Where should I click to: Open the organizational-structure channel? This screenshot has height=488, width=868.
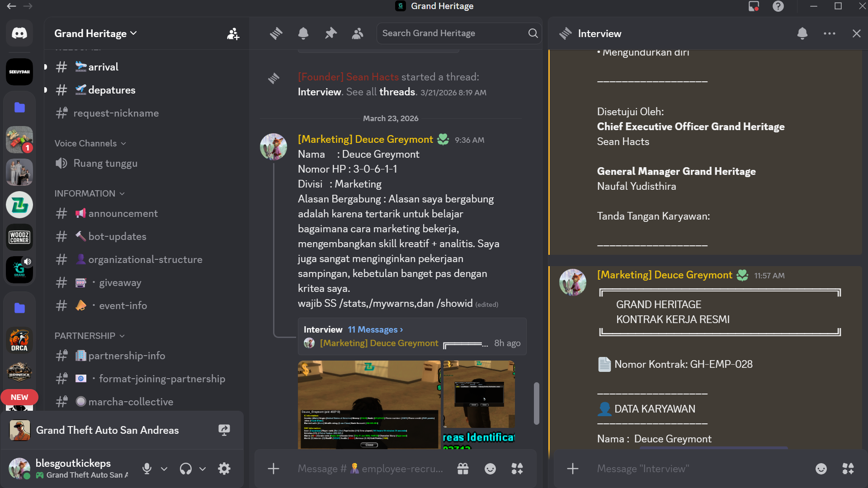(147, 259)
